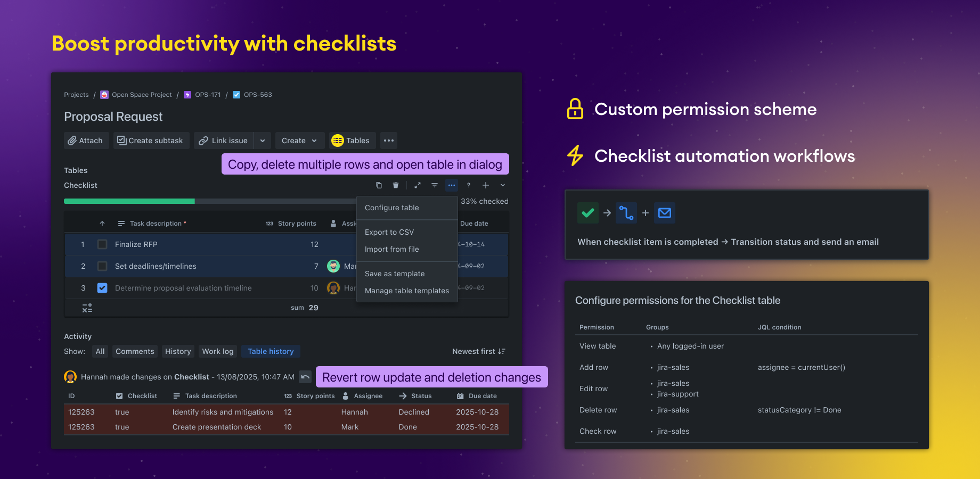Click the help question mark icon
This screenshot has width=980, height=479.
[469, 185]
